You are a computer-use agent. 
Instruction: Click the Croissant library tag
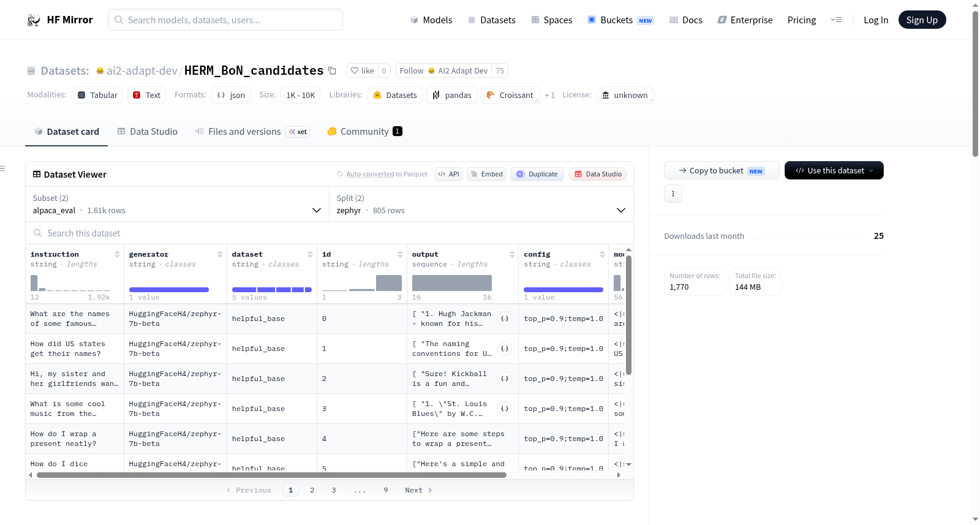click(x=510, y=95)
